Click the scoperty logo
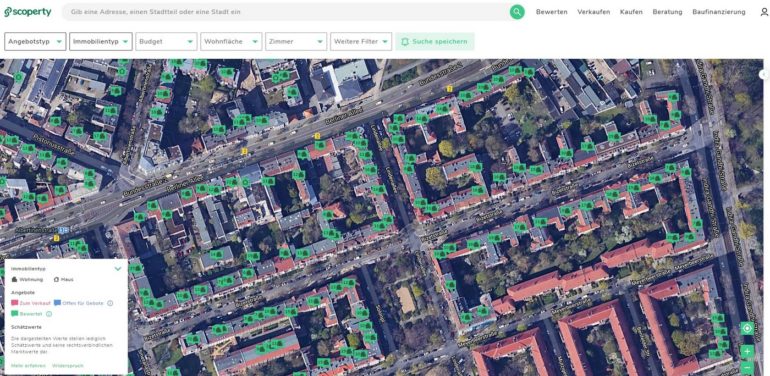This screenshot has width=770, height=376. click(x=28, y=12)
